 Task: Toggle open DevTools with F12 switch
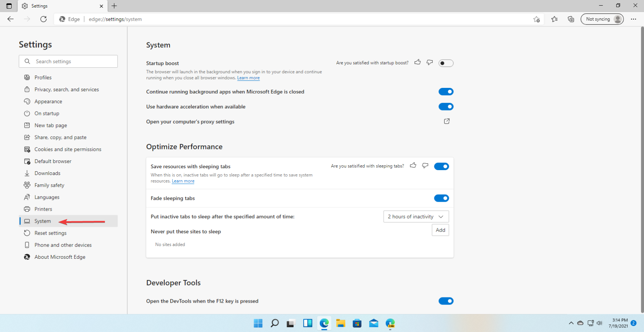point(446,301)
